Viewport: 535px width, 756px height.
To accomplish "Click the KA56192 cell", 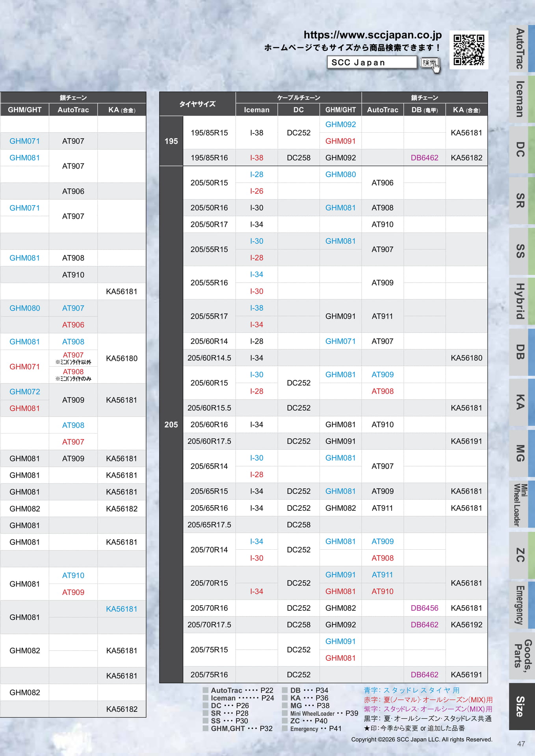I will [x=466, y=624].
